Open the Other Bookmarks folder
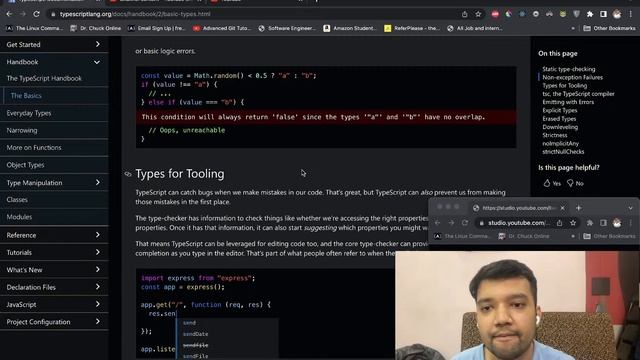This screenshot has width=640, height=360. pyautogui.click(x=609, y=28)
